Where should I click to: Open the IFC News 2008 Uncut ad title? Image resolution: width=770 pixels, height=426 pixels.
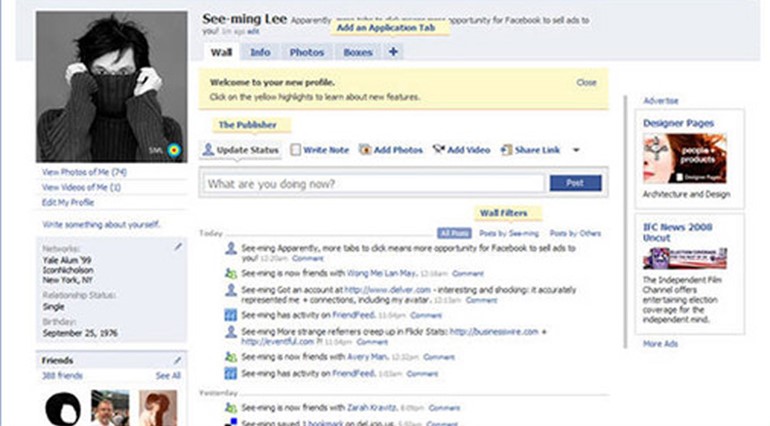pyautogui.click(x=678, y=232)
